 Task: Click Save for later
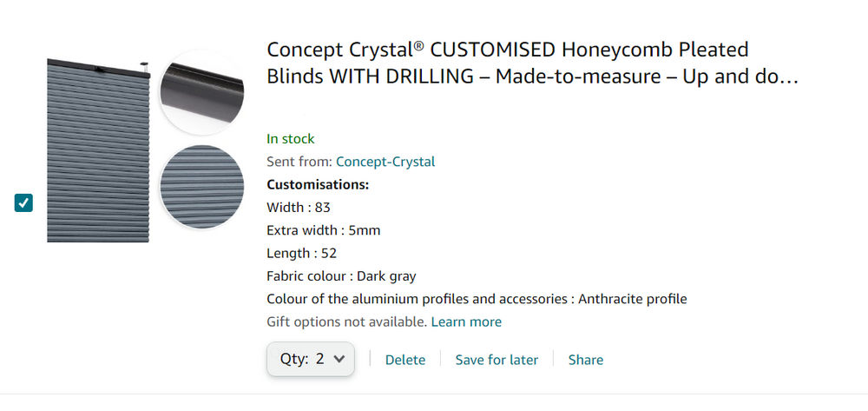[496, 360]
